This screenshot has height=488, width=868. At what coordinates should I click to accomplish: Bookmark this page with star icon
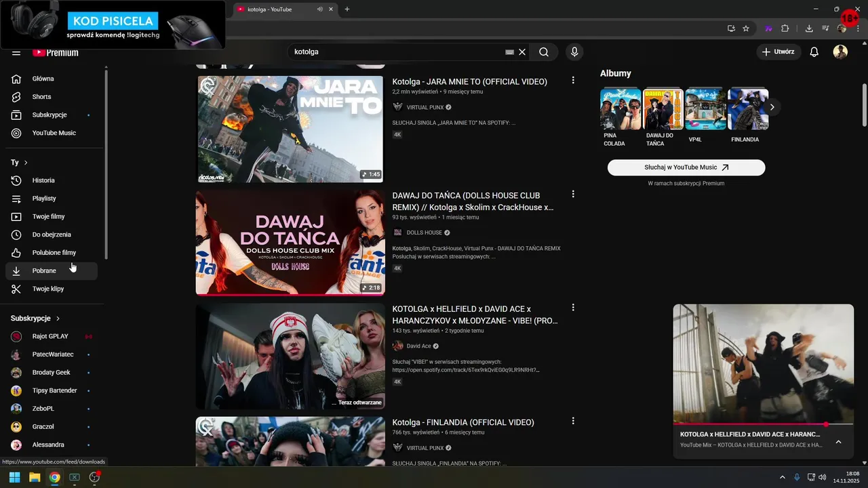tap(746, 28)
